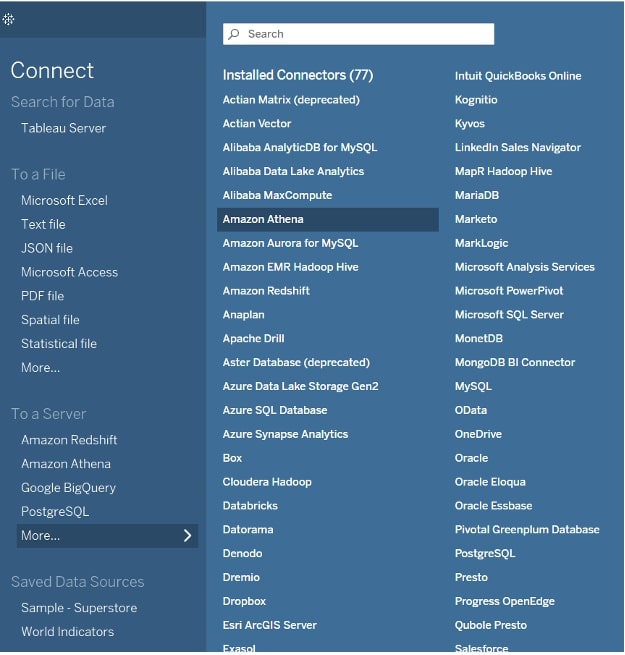Open World Indicators data source

point(68,632)
